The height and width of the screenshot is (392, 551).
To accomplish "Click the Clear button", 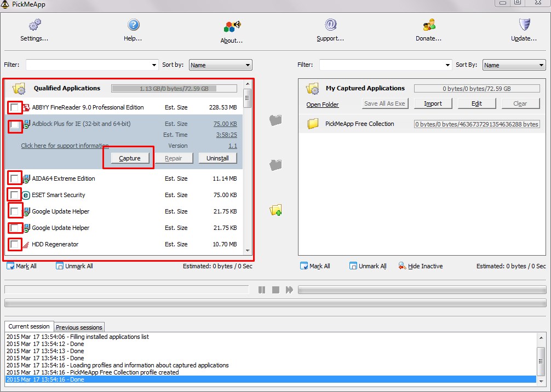I will 520,103.
